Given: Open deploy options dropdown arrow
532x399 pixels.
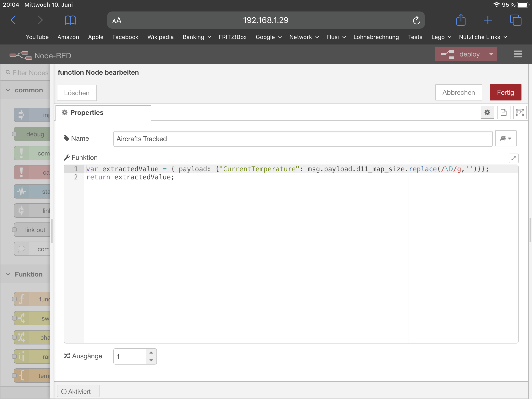Looking at the screenshot, I should 491,54.
